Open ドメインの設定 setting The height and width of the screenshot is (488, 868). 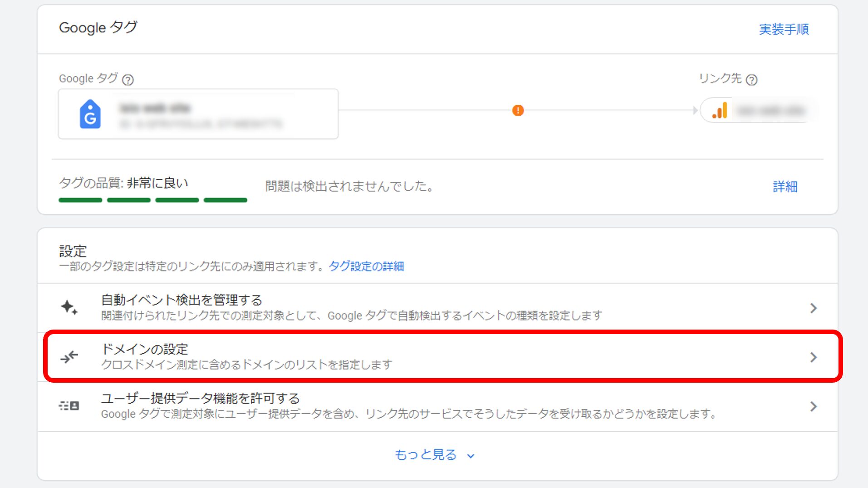437,357
